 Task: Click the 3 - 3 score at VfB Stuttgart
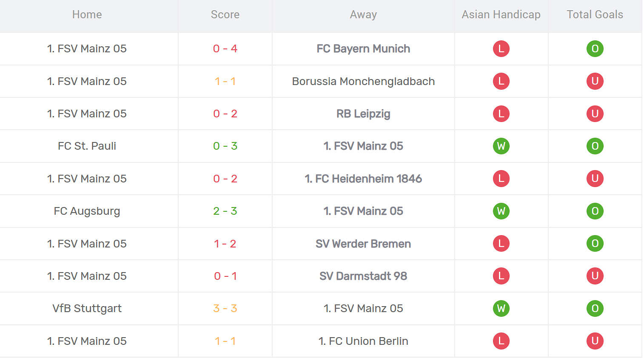[225, 309]
